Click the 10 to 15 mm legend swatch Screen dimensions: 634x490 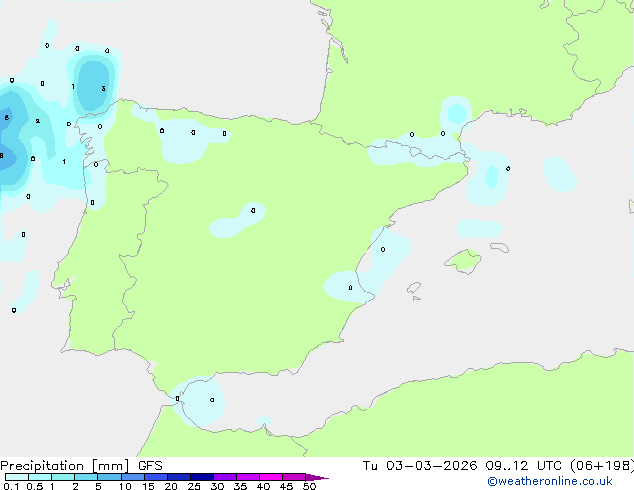tap(133, 477)
